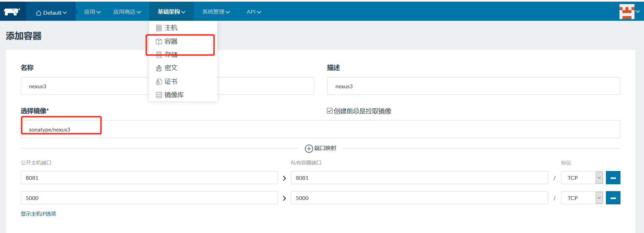Open the 应用商店 menu
The image size is (644, 233).
pos(127,12)
